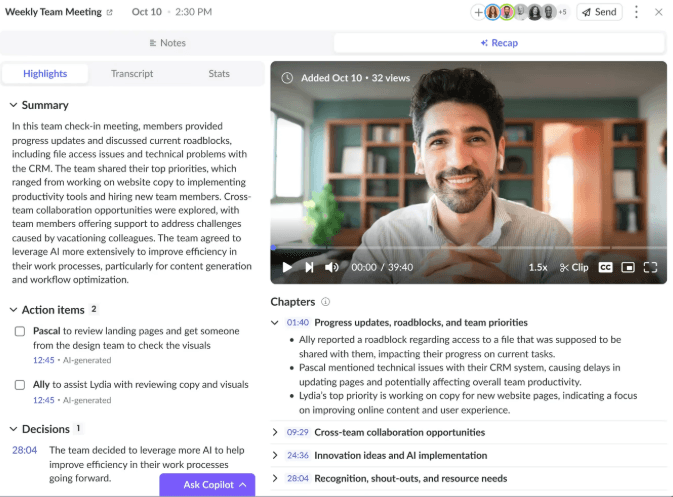
Task: Expand Recognition, shout-outs, and resource needs chapter
Action: click(x=275, y=479)
